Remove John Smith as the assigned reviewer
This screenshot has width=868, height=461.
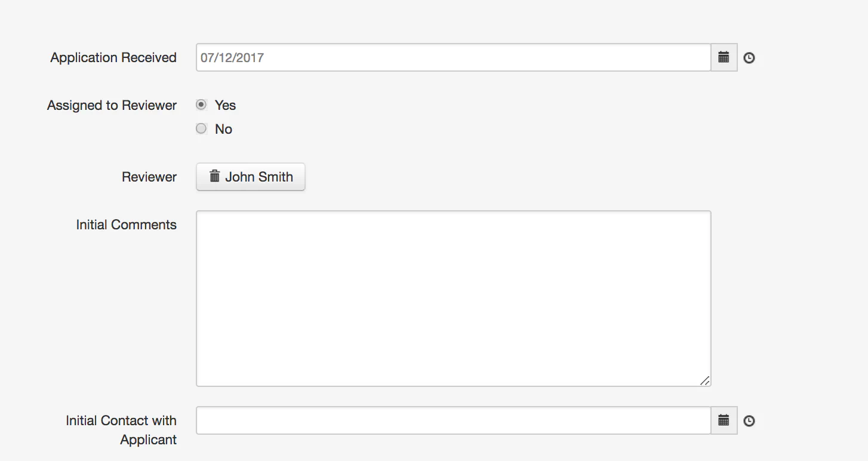pos(215,177)
